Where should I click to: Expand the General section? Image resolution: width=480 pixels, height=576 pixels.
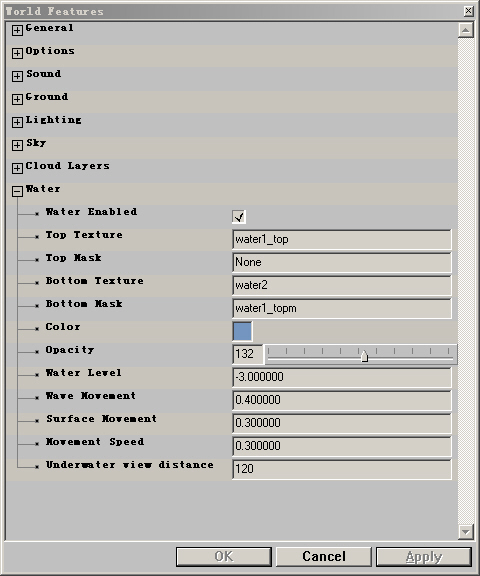17,30
